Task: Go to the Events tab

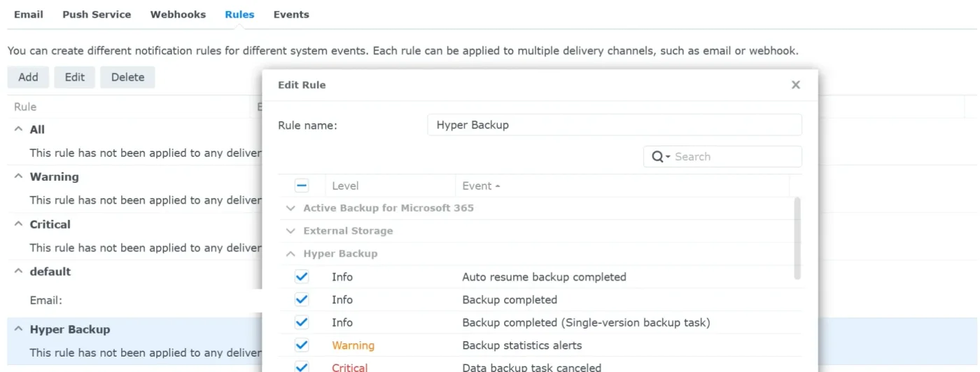Action: pyautogui.click(x=291, y=14)
